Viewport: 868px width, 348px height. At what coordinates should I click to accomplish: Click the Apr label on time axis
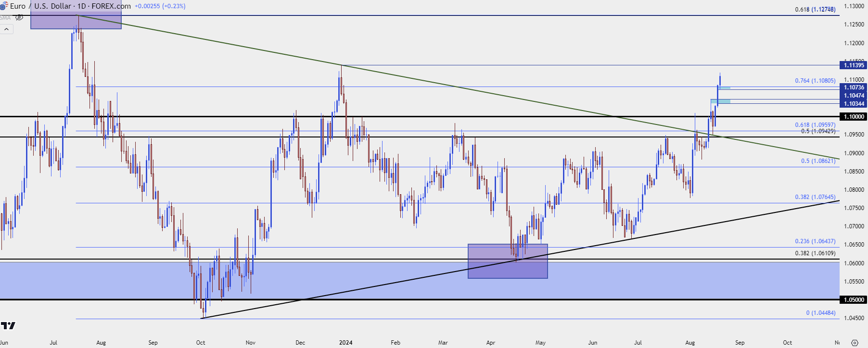coord(490,343)
